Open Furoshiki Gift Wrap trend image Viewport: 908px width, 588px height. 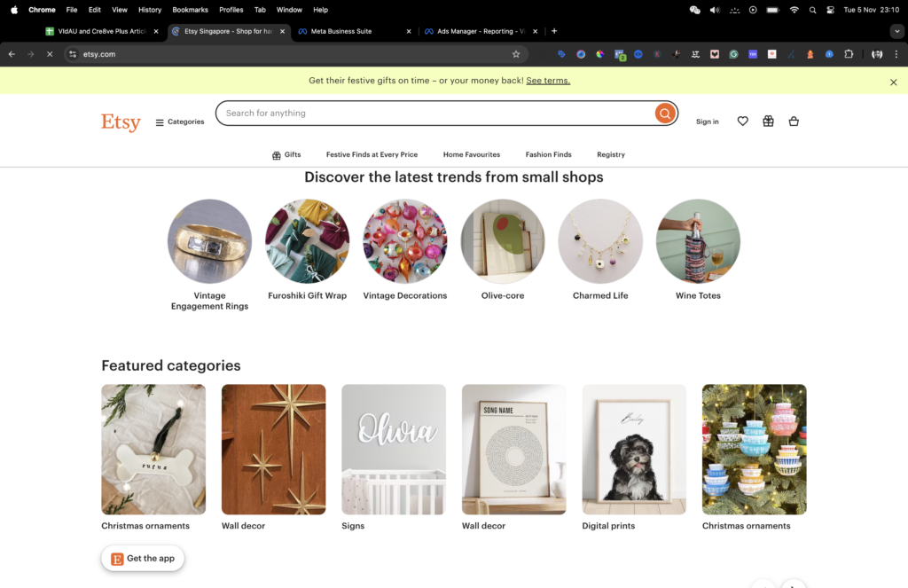[x=307, y=241]
